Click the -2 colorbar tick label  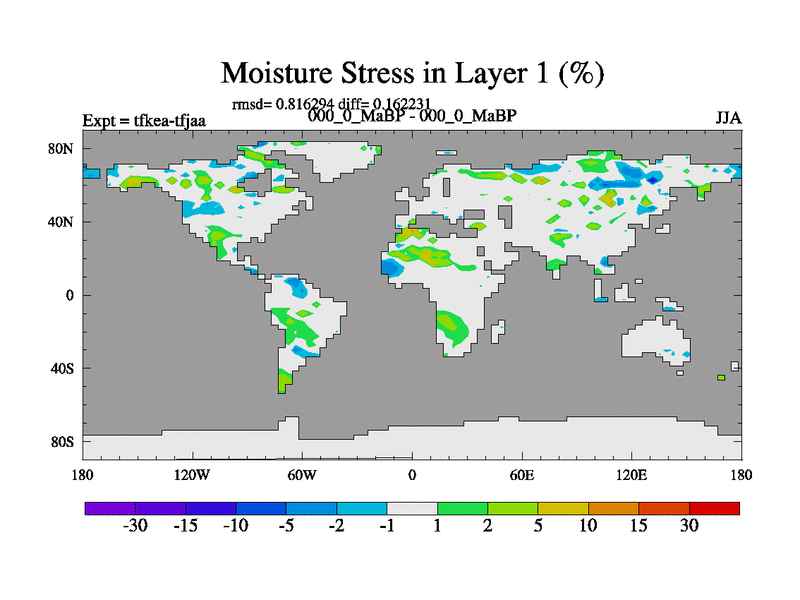click(x=337, y=526)
